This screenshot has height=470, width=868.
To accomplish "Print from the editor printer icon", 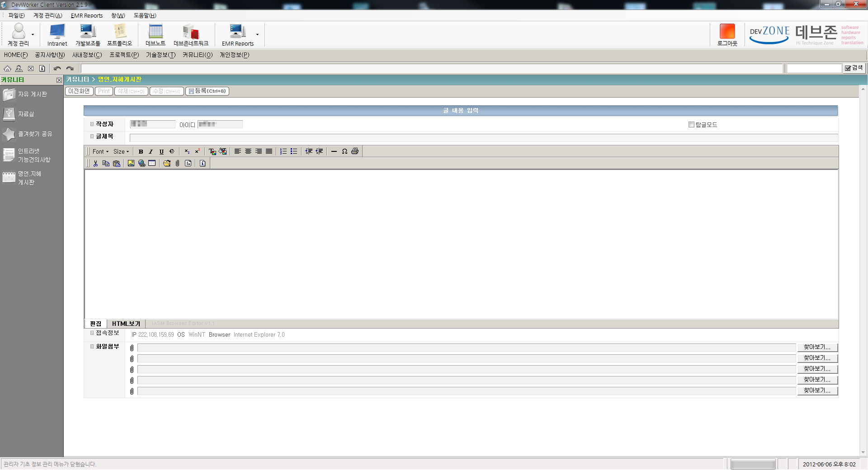I will coord(355,151).
